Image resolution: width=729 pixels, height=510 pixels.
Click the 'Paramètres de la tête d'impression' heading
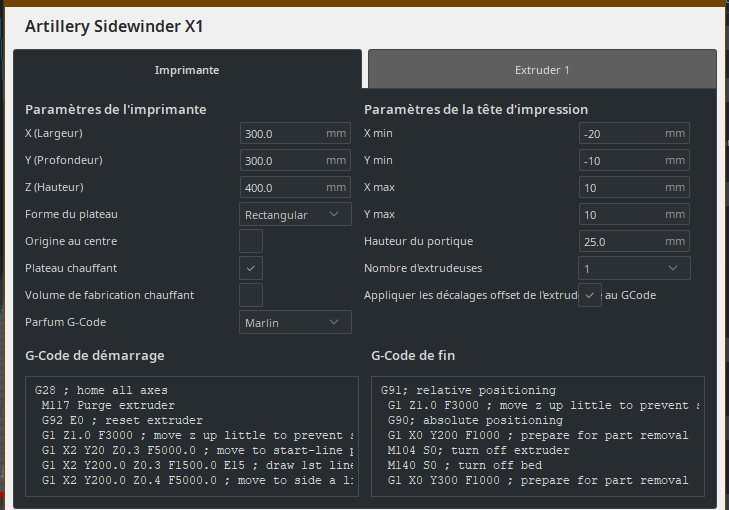click(476, 109)
